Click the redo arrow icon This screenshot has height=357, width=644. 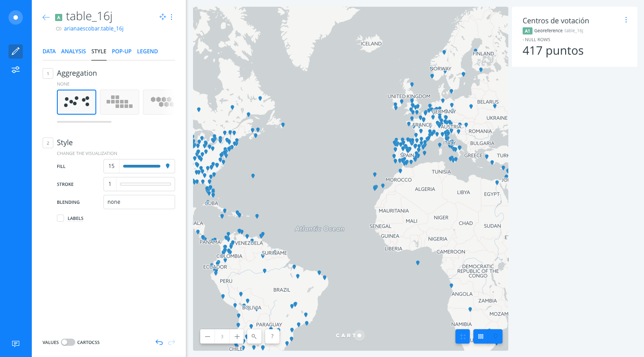(x=172, y=342)
